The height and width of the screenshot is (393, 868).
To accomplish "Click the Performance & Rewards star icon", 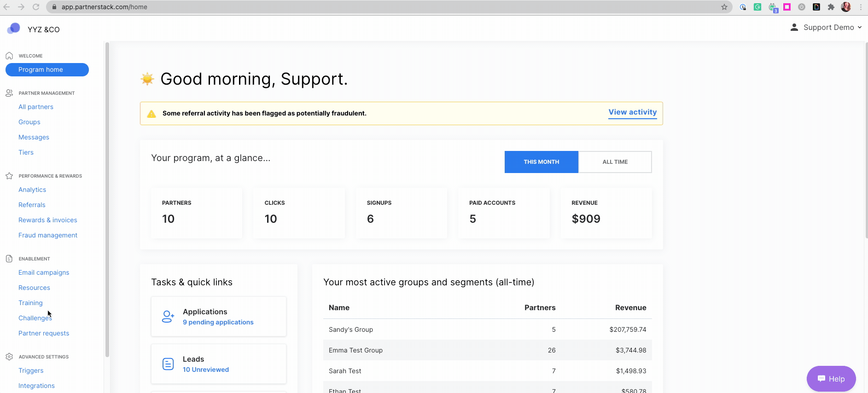I will pos(9,176).
